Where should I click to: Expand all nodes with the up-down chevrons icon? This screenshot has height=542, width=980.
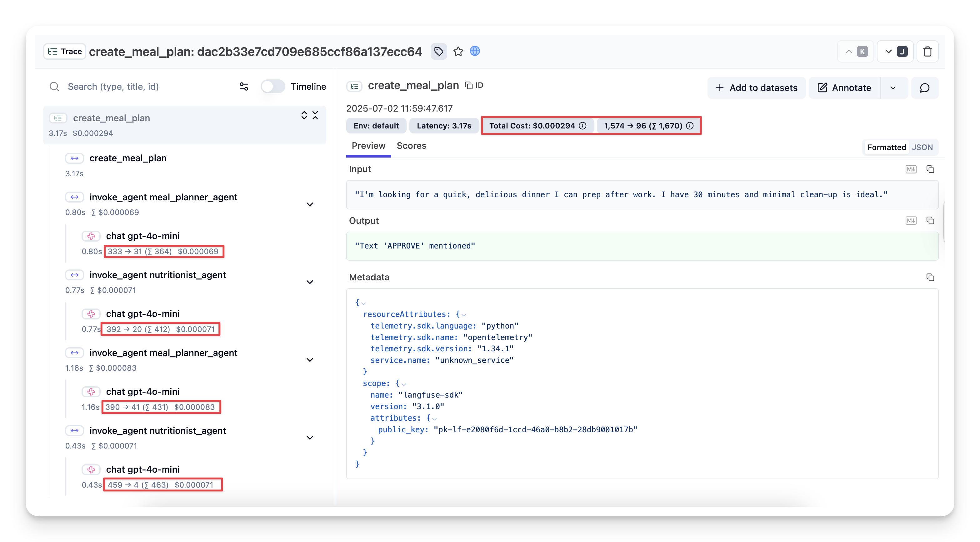pos(304,115)
